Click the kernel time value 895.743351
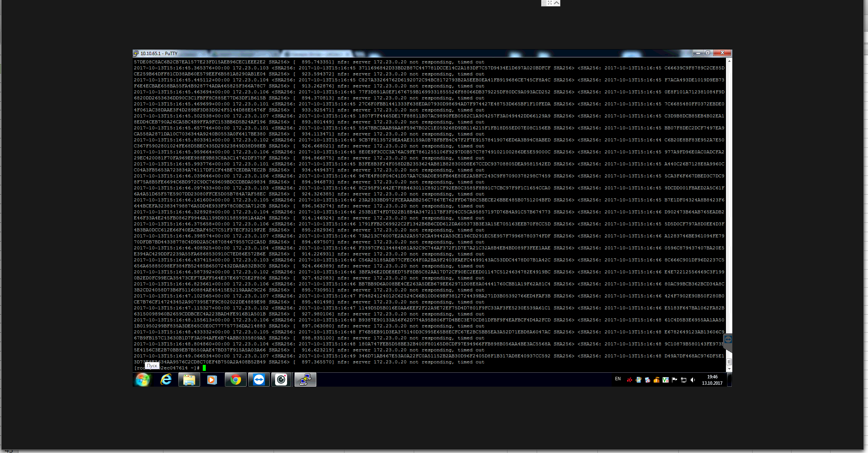 pyautogui.click(x=316, y=62)
